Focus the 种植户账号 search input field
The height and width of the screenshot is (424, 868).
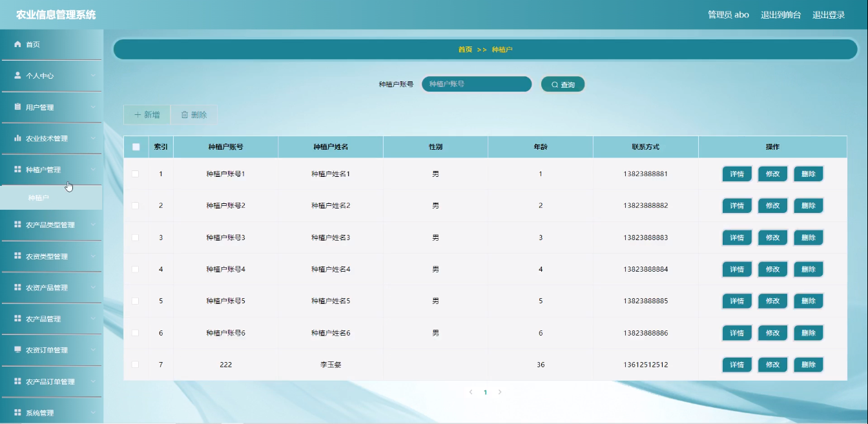[477, 84]
